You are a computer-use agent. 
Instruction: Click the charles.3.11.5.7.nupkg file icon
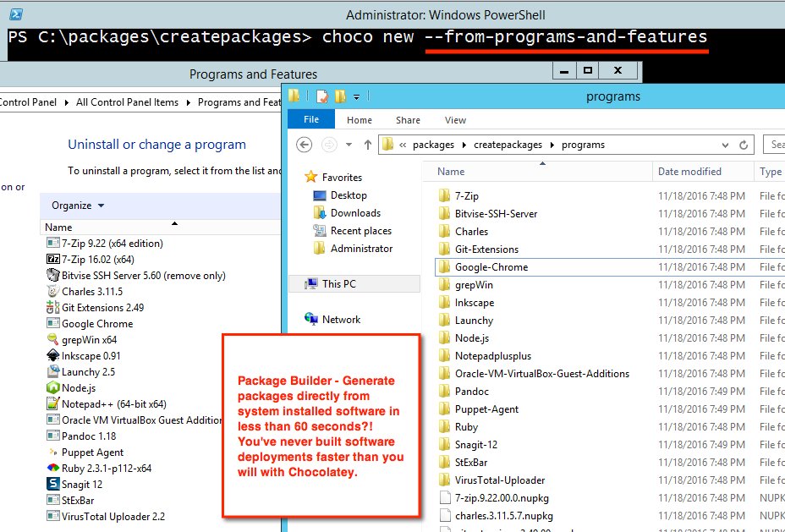coord(445,515)
